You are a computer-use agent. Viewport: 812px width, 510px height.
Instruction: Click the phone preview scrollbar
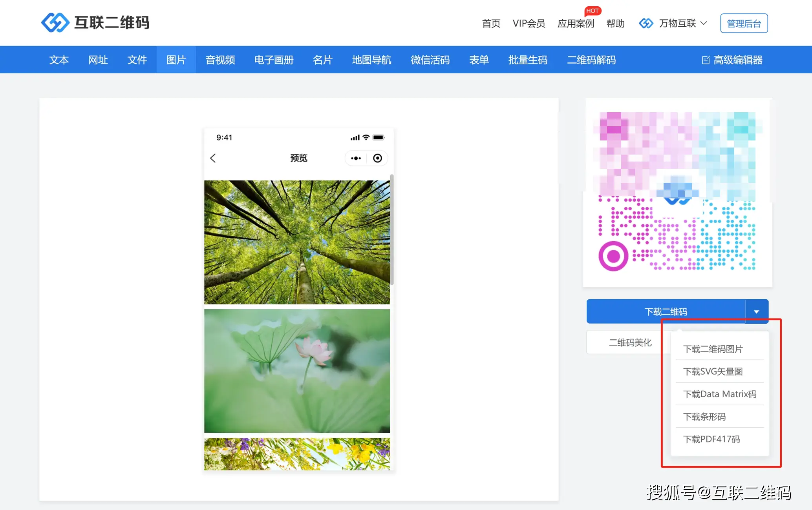click(392, 229)
